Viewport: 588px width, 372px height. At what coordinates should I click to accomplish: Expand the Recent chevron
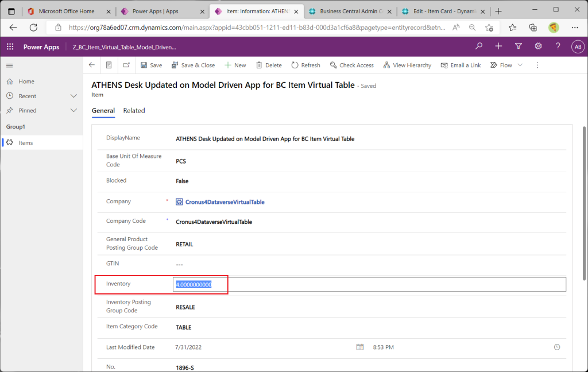pos(73,96)
